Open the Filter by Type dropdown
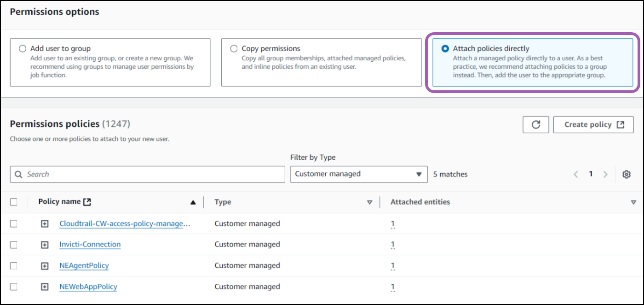Viewport: 644px width, 305px height. coord(359,174)
